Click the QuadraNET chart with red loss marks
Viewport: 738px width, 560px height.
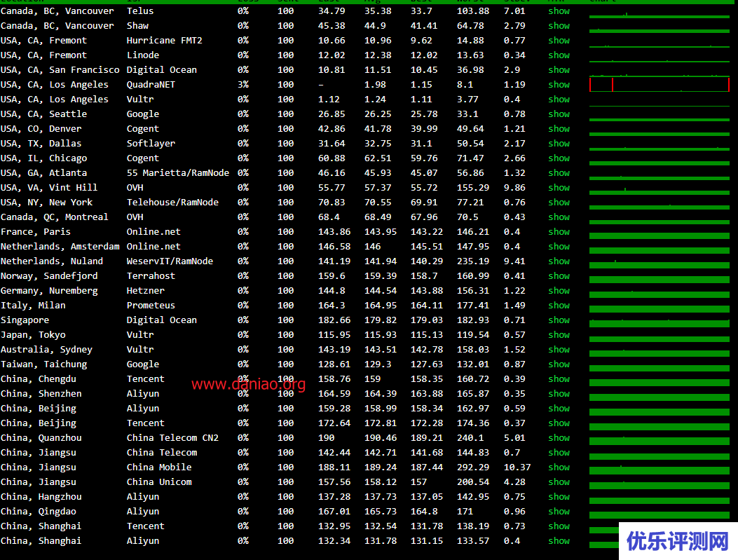click(x=660, y=85)
